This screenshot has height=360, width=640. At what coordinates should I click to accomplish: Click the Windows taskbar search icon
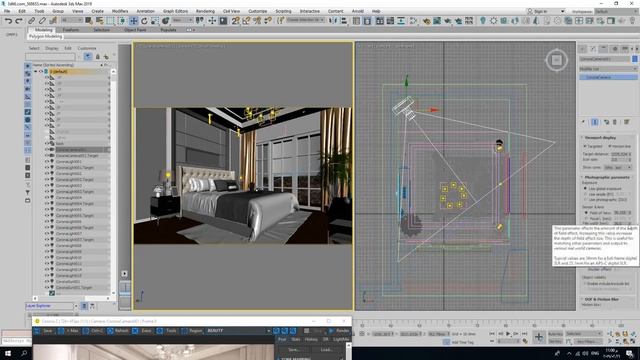point(24,353)
